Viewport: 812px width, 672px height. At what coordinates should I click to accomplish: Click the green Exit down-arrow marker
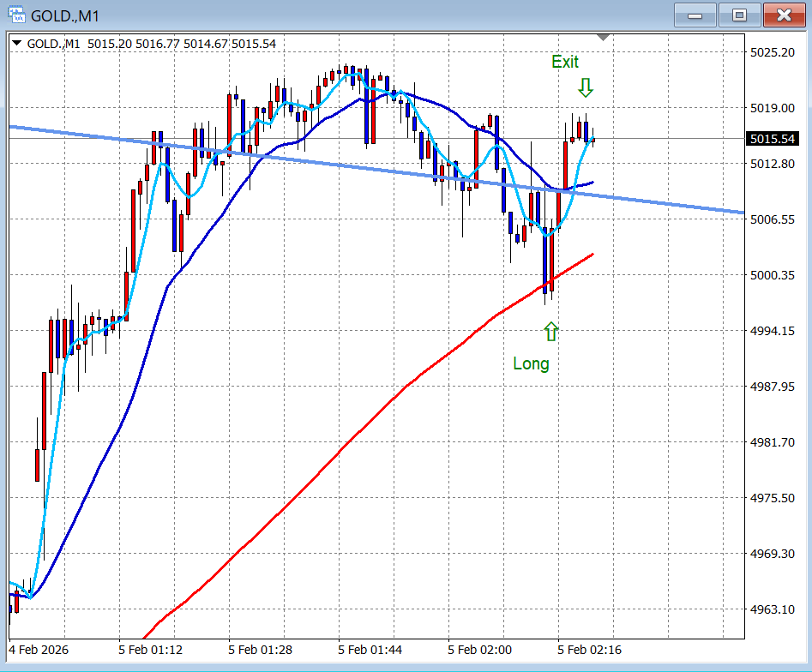[586, 87]
